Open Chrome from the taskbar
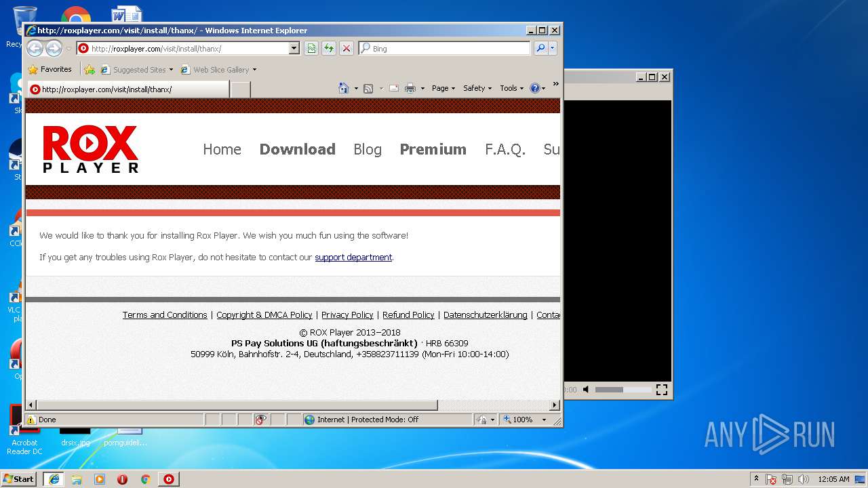Image resolution: width=868 pixels, height=488 pixels. click(x=145, y=479)
